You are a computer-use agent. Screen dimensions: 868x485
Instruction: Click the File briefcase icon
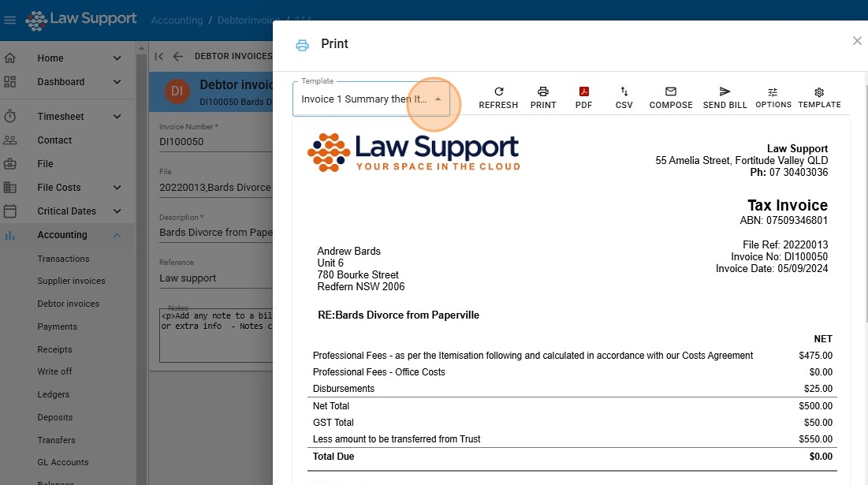pyautogui.click(x=10, y=164)
